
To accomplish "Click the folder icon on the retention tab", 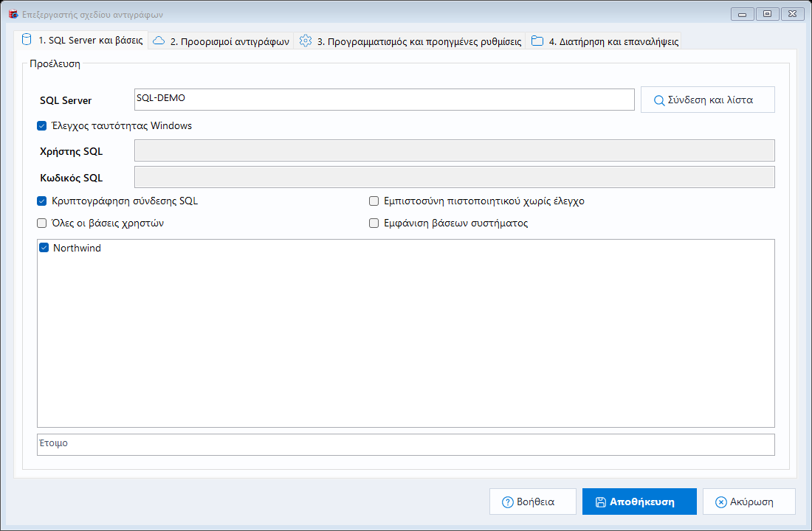I will [x=537, y=41].
